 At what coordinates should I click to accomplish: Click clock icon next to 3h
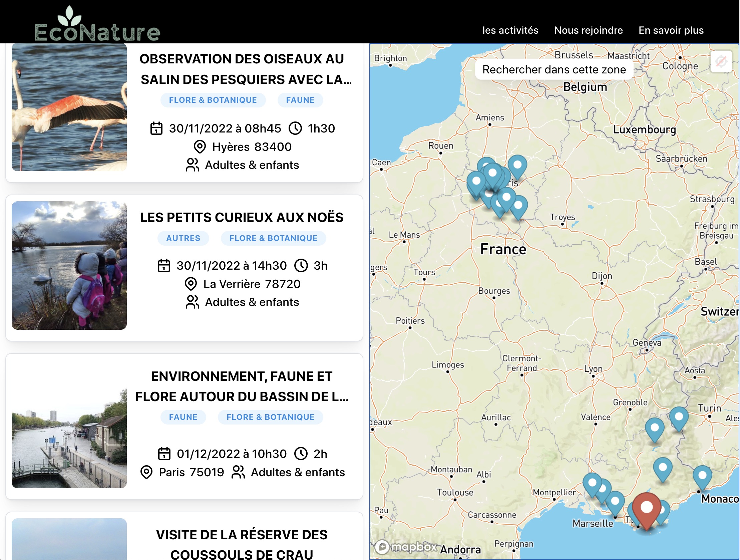(301, 266)
